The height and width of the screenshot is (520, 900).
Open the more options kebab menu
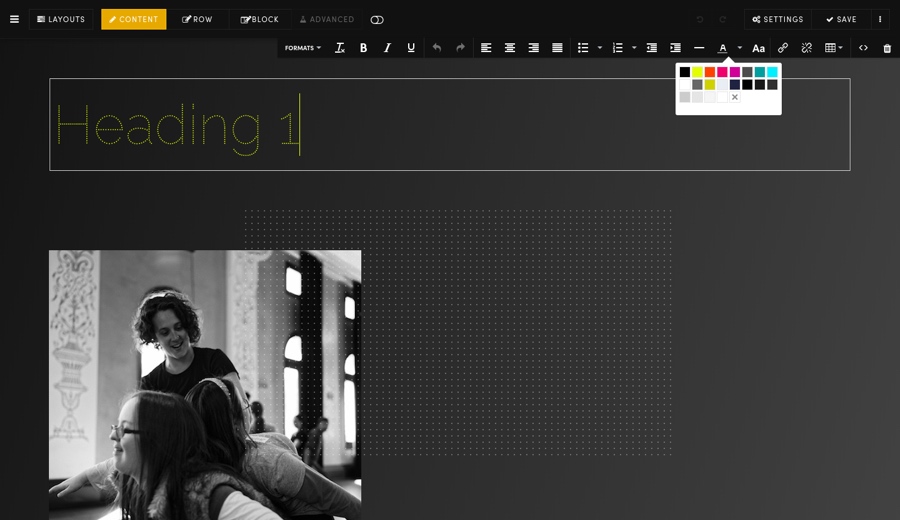880,20
